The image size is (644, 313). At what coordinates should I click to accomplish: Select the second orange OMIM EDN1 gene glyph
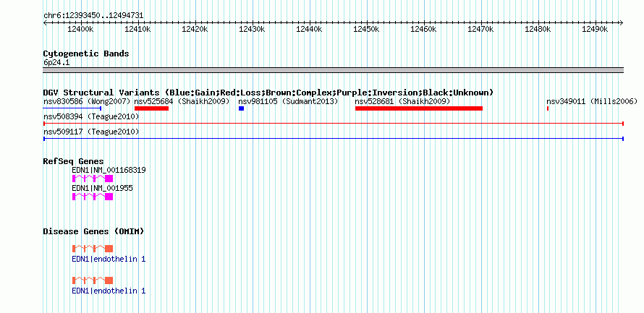(x=93, y=280)
